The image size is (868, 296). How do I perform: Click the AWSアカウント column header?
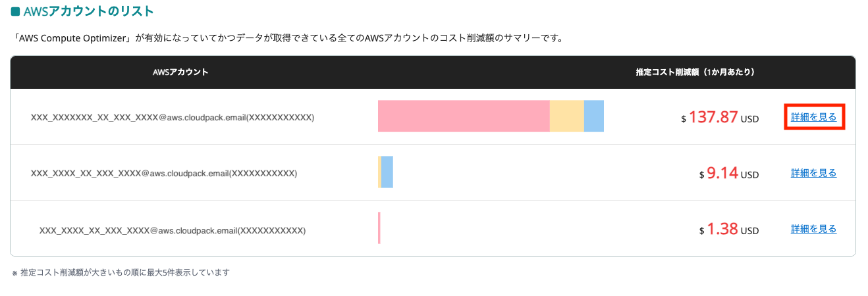coord(180,72)
